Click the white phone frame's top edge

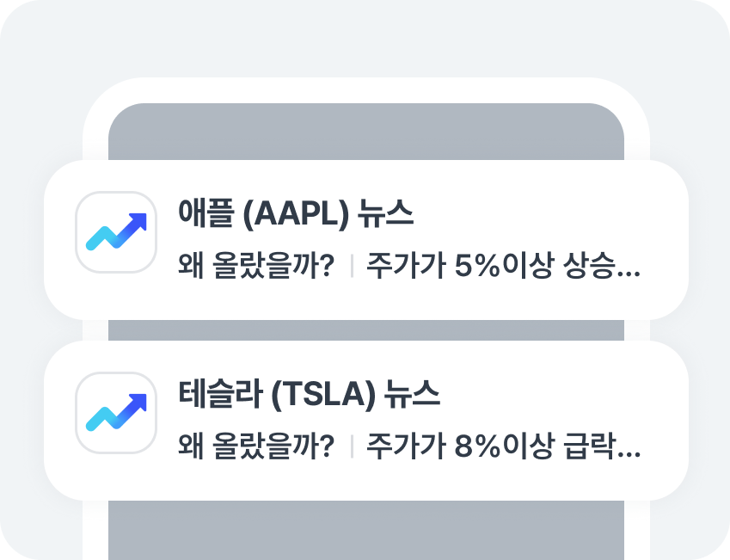coord(365,90)
